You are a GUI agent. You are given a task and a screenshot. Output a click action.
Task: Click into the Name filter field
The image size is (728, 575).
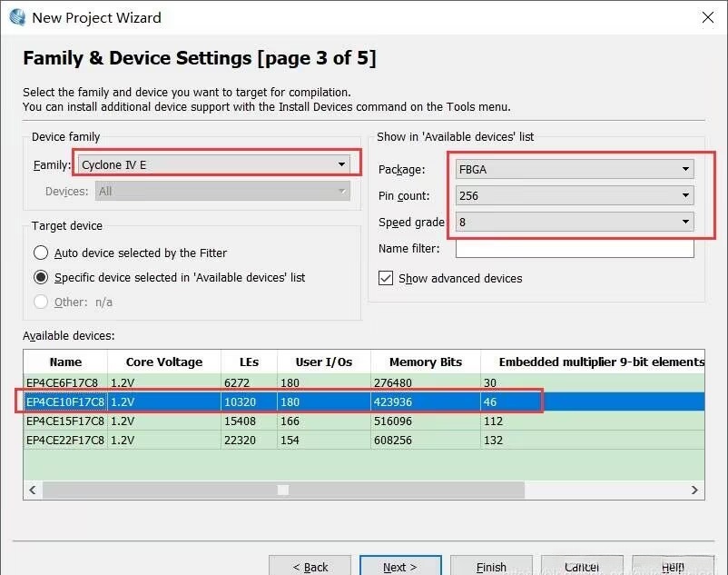click(x=575, y=249)
